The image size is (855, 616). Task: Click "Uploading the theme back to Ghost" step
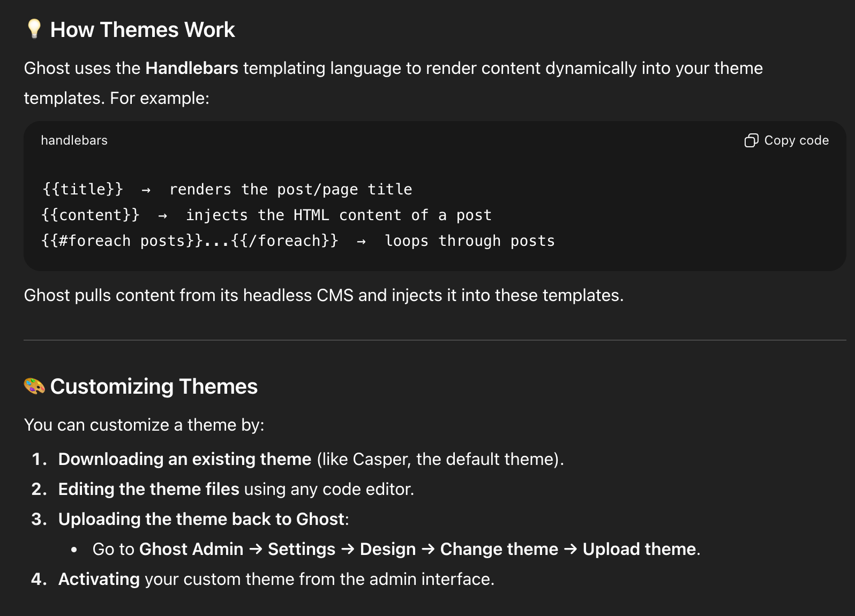click(x=201, y=519)
